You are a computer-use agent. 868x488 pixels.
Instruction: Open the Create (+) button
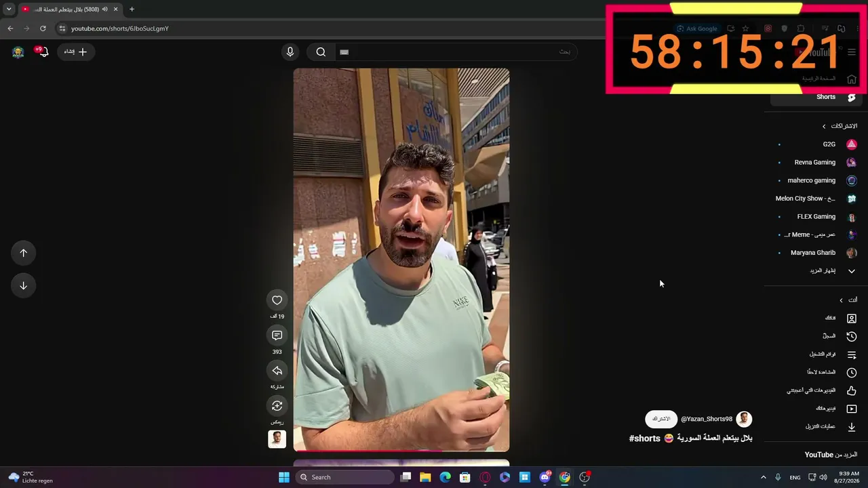coord(77,52)
